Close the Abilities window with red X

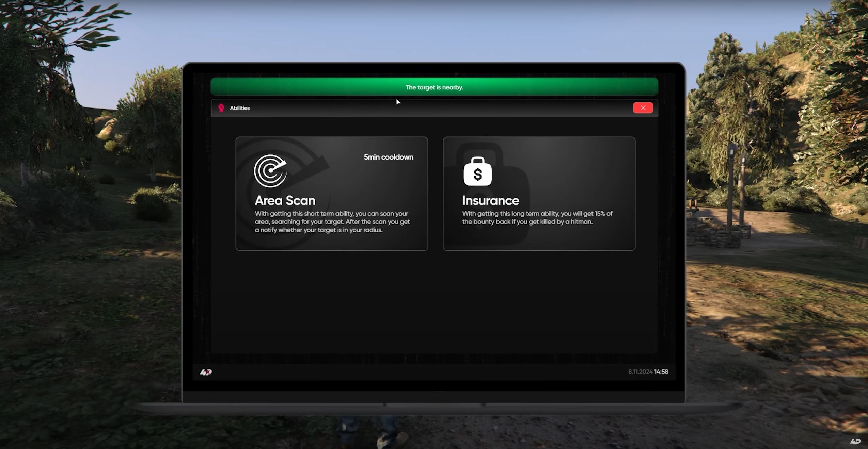(x=643, y=108)
